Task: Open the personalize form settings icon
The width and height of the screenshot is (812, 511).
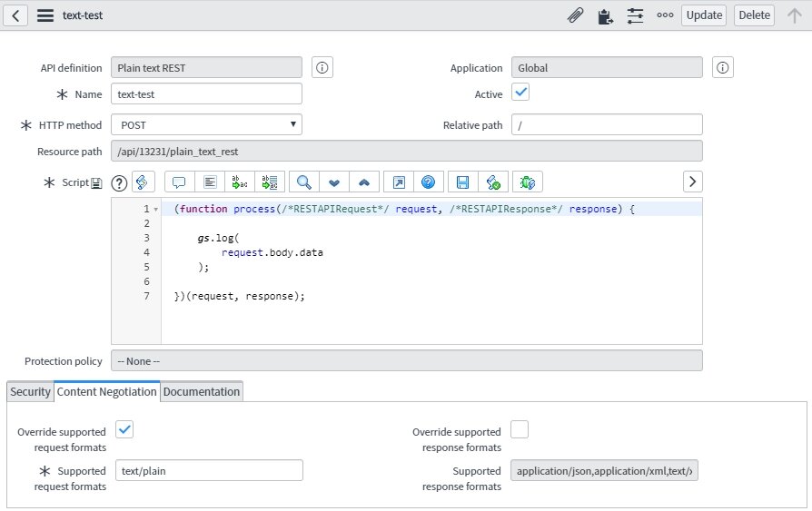Action: [635, 15]
